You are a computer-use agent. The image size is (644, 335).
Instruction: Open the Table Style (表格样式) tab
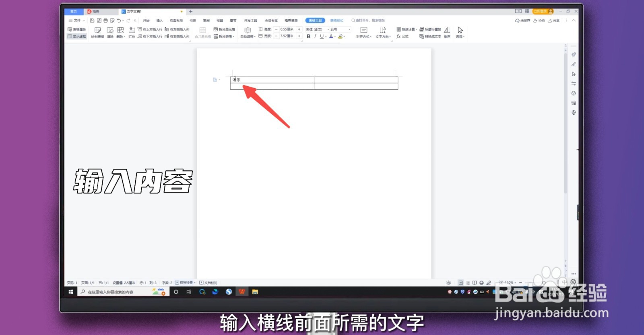pyautogui.click(x=336, y=21)
